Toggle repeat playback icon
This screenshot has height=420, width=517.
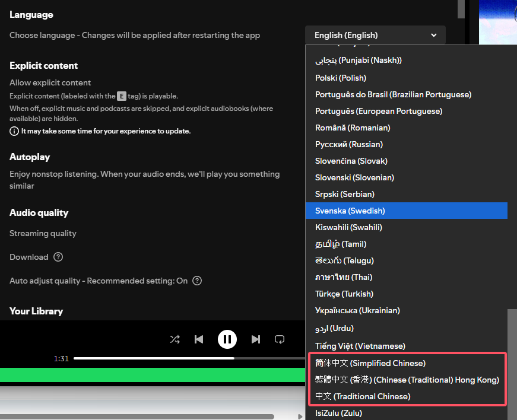click(x=280, y=339)
